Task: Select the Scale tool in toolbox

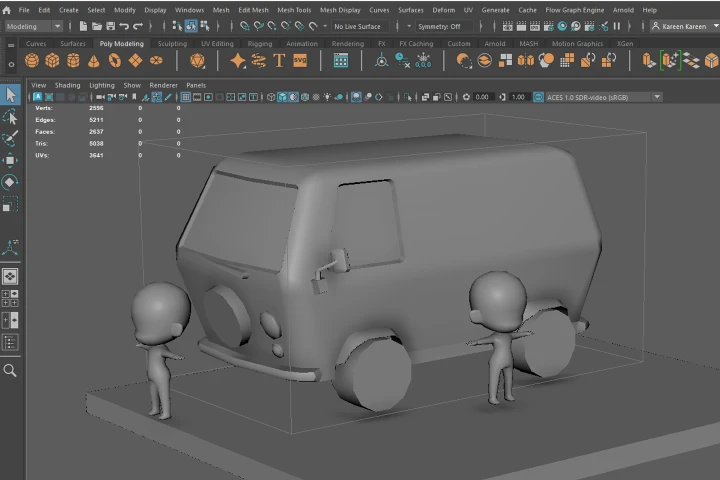Action: coord(10,204)
